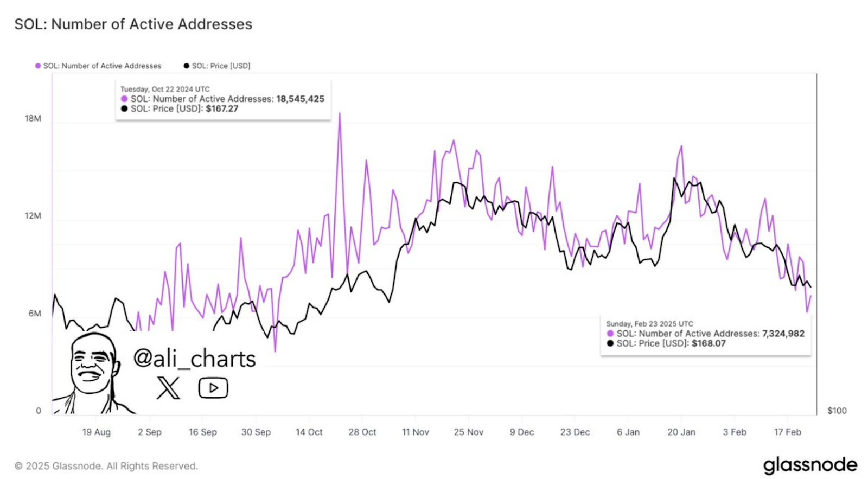Click the chart title SOL: Number of Active Addresses
Viewport: 868px width, 479px height.
click(x=133, y=24)
